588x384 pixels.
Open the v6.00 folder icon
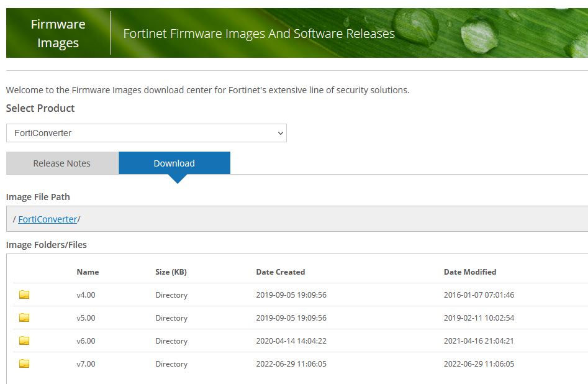24,341
